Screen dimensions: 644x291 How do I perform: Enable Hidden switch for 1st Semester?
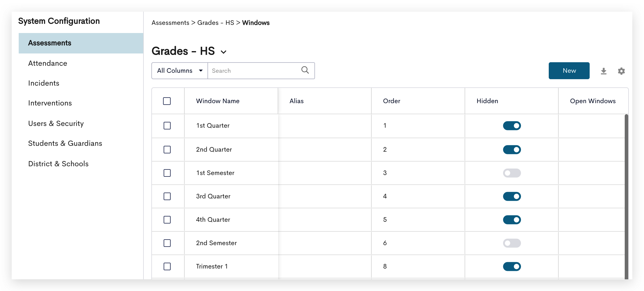pos(512,173)
